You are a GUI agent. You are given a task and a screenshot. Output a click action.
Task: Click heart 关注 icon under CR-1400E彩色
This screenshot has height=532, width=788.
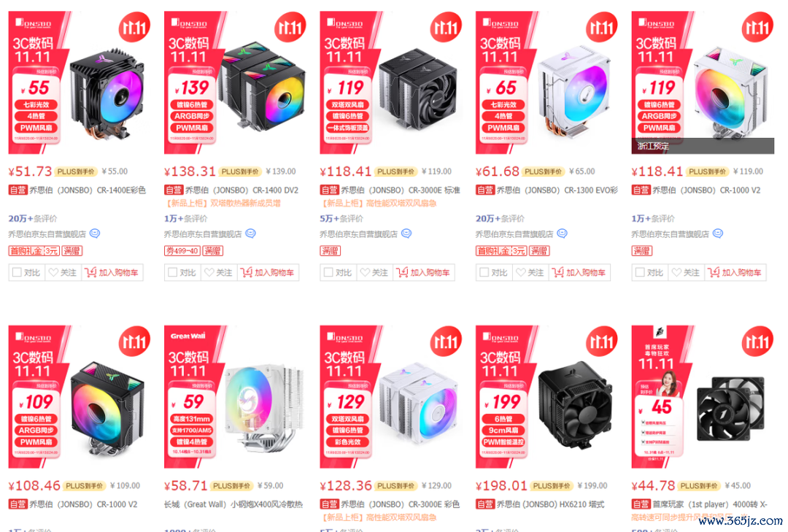click(x=54, y=272)
